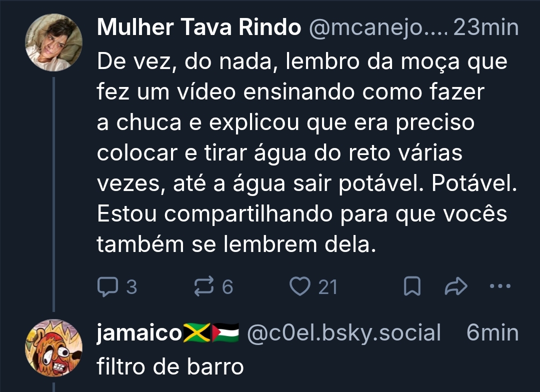The image size is (540, 392).
Task: Open the Mulher Tava Rindo profile avatar
Action: (x=53, y=42)
